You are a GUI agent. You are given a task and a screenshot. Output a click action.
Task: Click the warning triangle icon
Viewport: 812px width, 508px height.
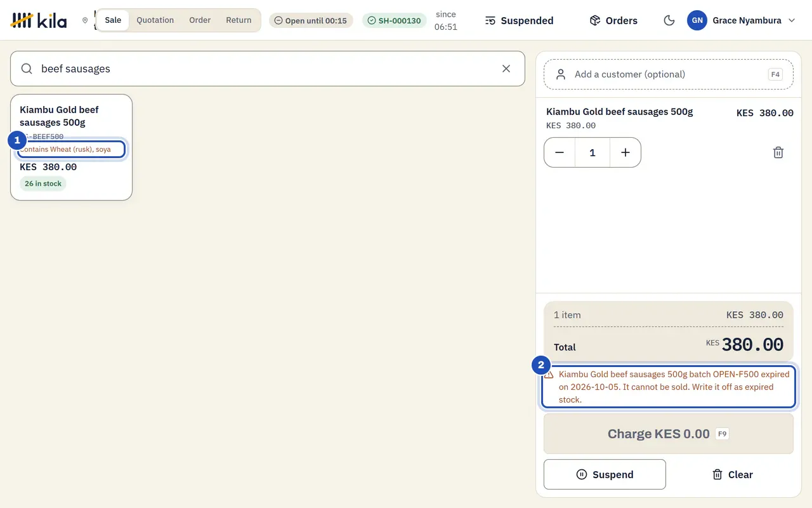click(x=549, y=375)
